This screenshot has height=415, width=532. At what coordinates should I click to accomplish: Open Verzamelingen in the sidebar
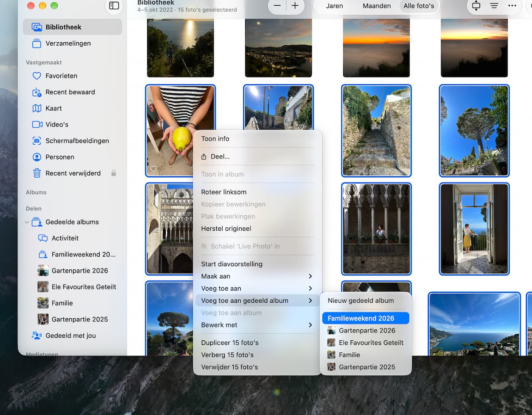click(x=72, y=43)
